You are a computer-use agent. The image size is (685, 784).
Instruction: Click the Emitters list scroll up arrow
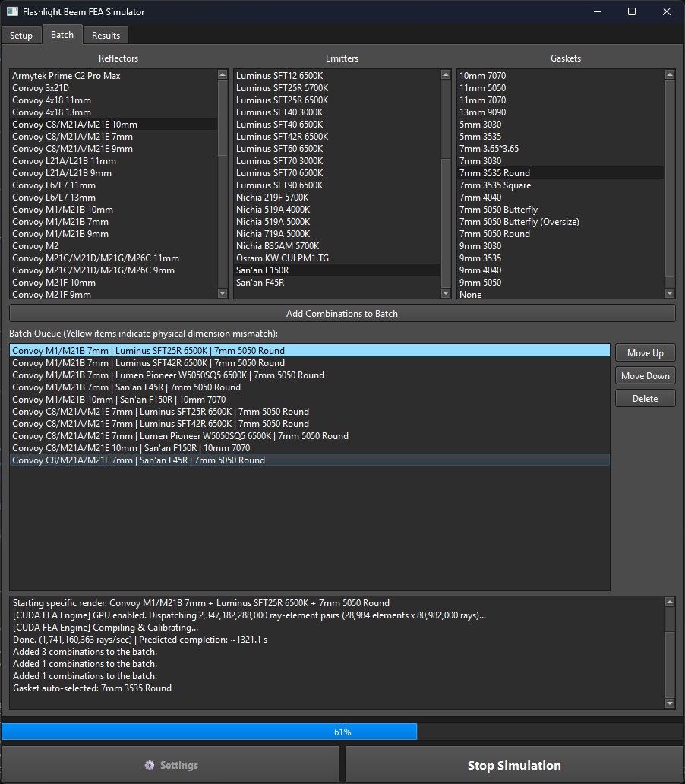click(446, 75)
